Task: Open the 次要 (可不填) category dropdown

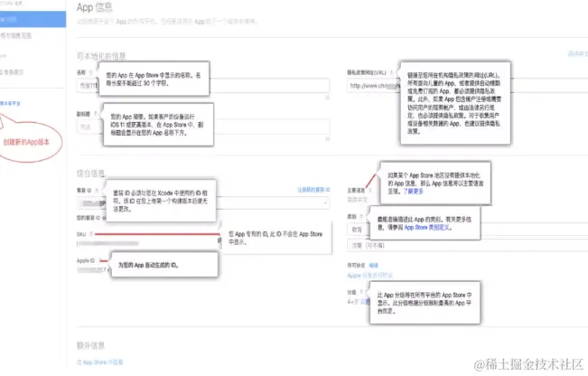Action: pyautogui.click(x=467, y=246)
